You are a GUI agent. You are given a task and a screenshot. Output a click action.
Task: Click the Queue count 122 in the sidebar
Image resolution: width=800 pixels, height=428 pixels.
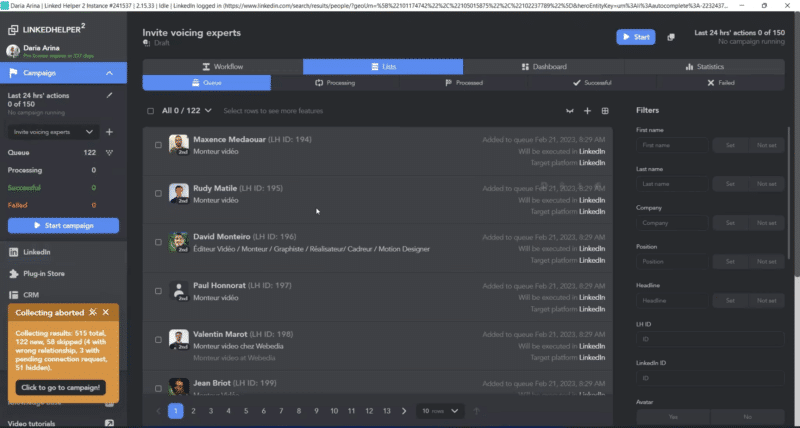[90, 153]
